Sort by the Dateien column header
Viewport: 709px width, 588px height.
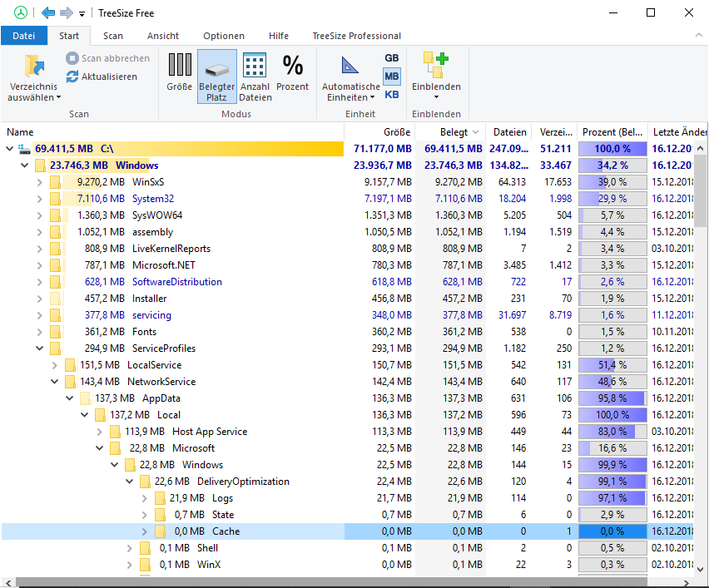click(508, 132)
